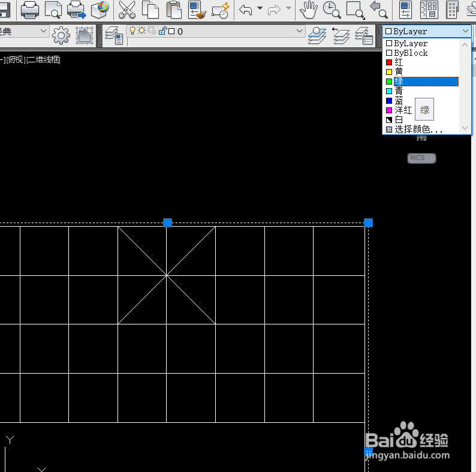Click the Layer Previous icon
The image size is (476, 472).
pos(341,35)
